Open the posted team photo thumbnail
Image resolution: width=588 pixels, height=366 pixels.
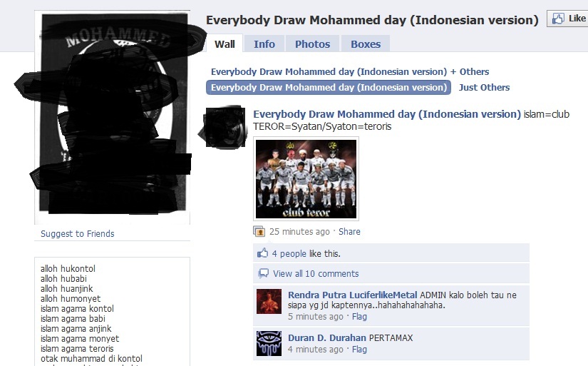306,178
